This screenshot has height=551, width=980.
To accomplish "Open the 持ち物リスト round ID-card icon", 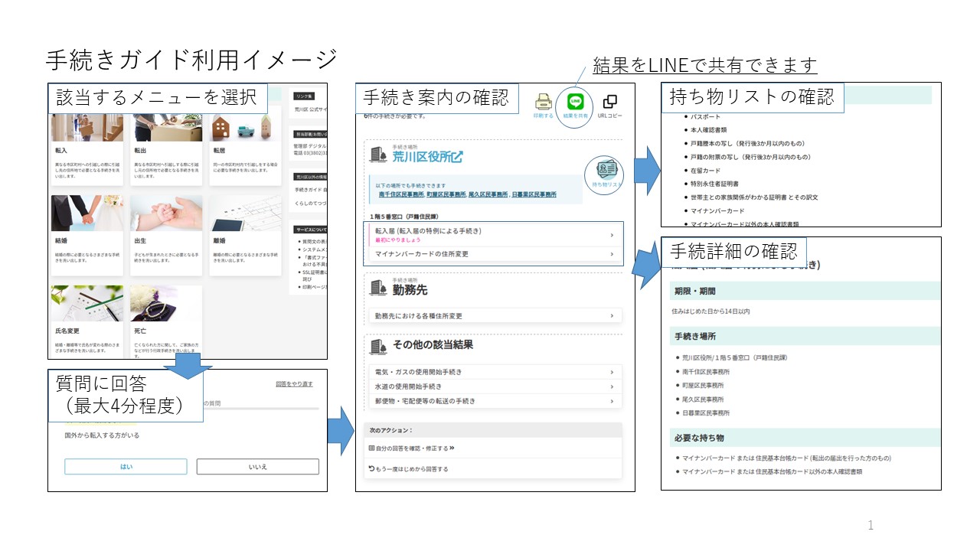I will pos(605,169).
